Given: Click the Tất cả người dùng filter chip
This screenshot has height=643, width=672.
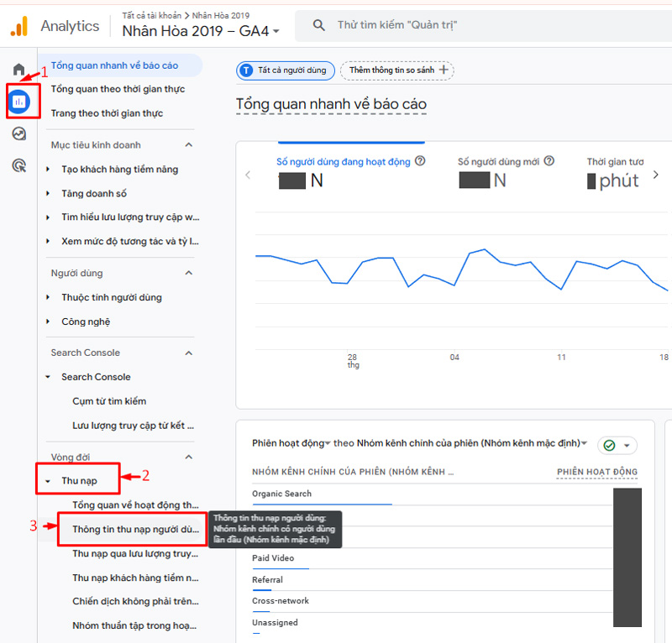Looking at the screenshot, I should point(285,71).
